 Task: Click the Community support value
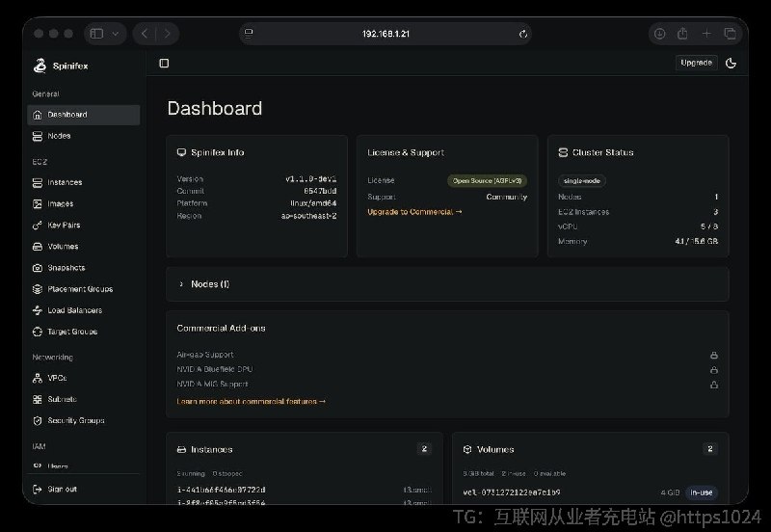(x=507, y=197)
